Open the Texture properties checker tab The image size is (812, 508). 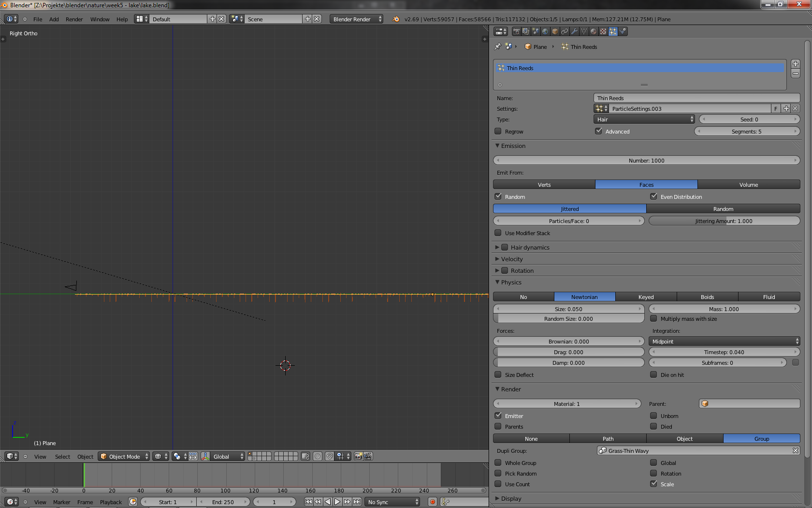tap(603, 31)
